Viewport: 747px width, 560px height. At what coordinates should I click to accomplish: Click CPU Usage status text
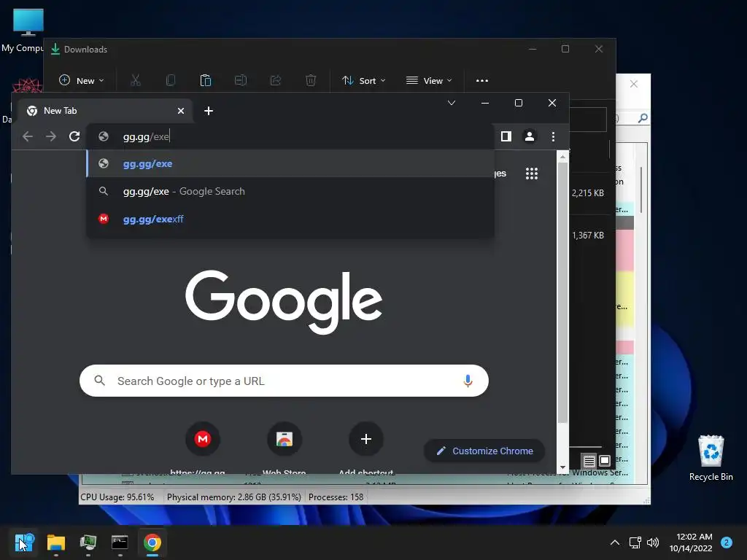point(117,497)
